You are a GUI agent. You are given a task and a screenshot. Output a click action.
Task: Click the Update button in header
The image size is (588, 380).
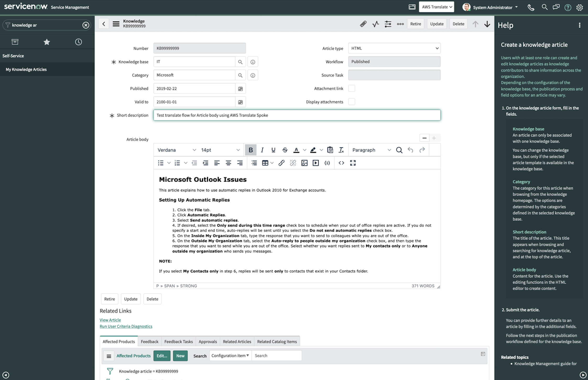click(x=437, y=24)
